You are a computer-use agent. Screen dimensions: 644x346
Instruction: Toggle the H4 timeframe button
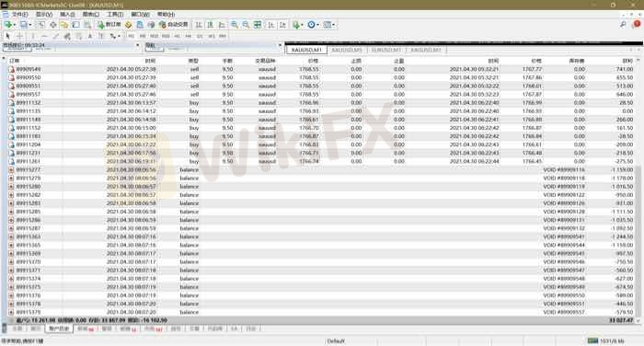(x=188, y=36)
